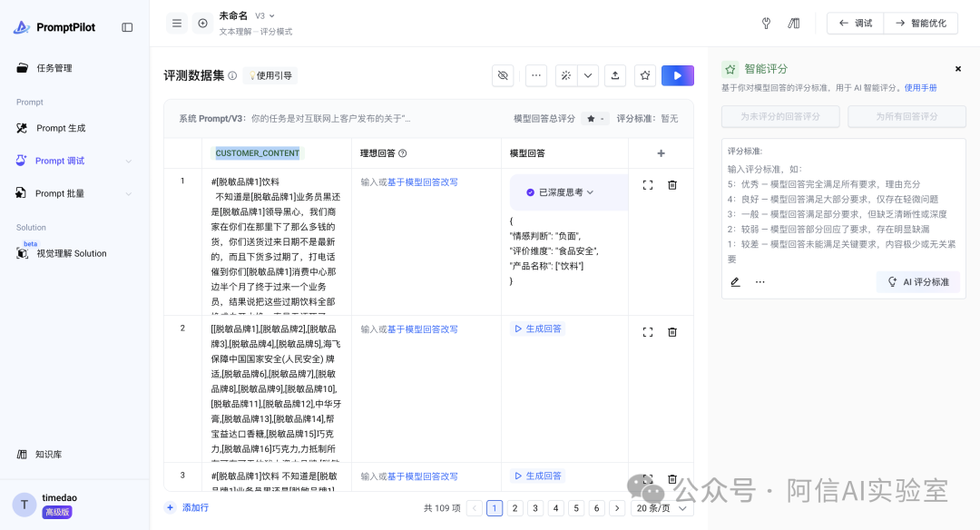Click the PromptPilot logo
980x530 pixels.
click(x=54, y=27)
